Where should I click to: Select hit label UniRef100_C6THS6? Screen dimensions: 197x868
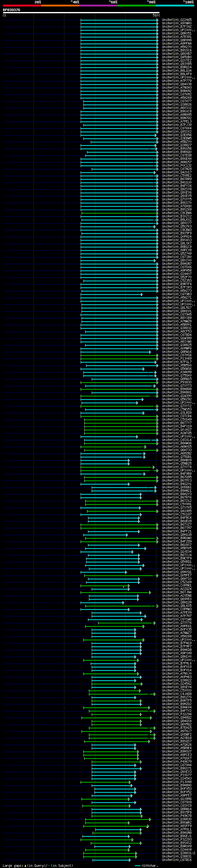click(x=177, y=355)
